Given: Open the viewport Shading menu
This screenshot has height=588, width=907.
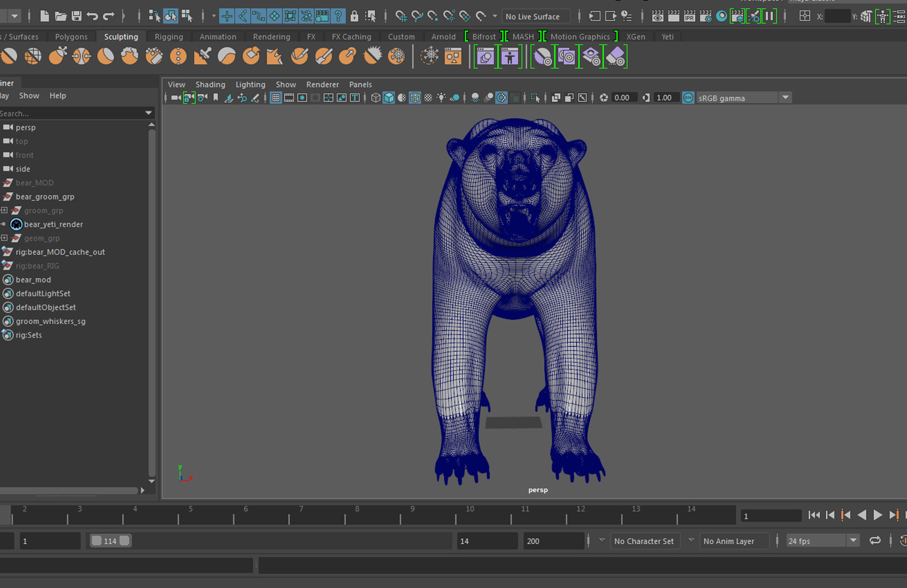Looking at the screenshot, I should pos(210,85).
